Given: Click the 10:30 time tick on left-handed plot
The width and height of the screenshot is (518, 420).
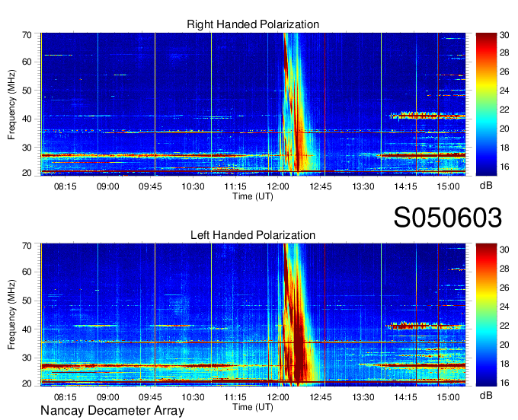Looking at the screenshot, I should 193,397.
